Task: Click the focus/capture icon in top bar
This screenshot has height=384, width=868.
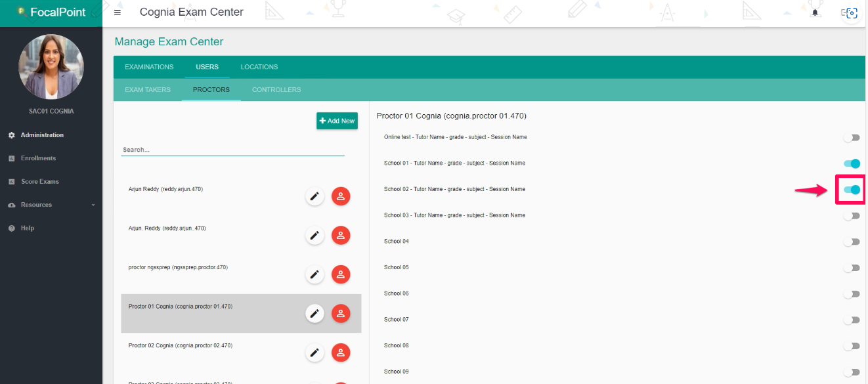Action: (x=851, y=12)
